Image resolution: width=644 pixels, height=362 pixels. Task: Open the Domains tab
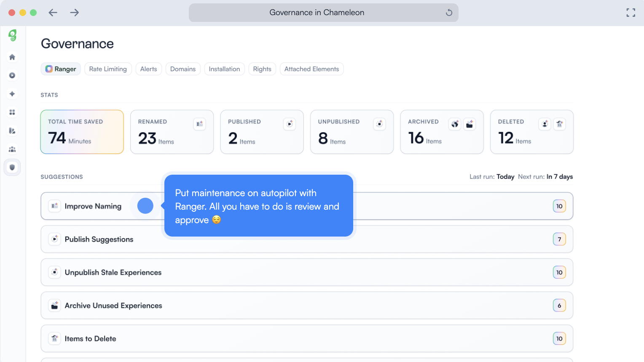click(x=182, y=69)
